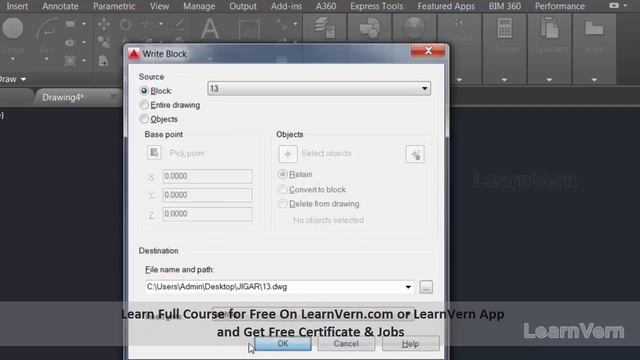
Task: Click the Select objects icon button
Action: tap(288, 154)
